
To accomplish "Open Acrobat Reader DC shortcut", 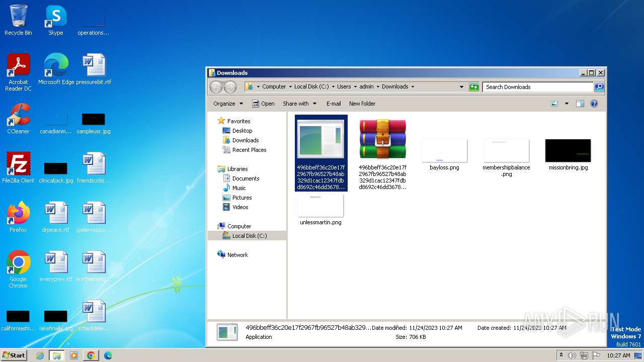I will click(18, 72).
